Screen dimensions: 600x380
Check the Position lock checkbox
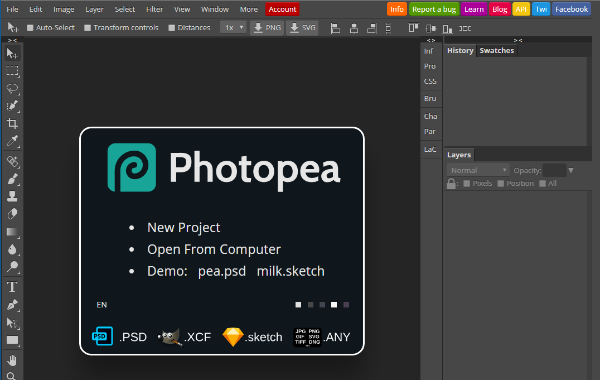pyautogui.click(x=501, y=184)
